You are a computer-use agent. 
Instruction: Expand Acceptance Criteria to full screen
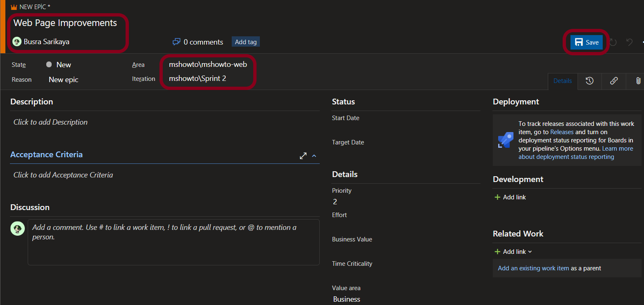pos(303,156)
